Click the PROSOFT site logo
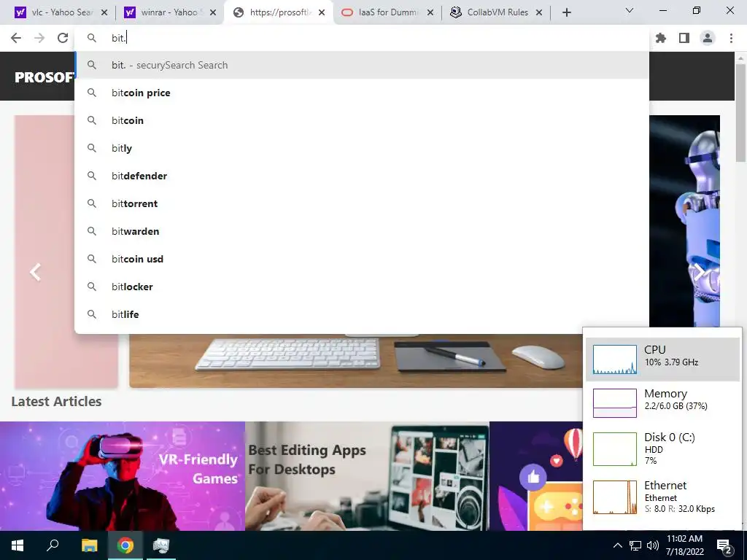This screenshot has width=747, height=560. (44, 77)
